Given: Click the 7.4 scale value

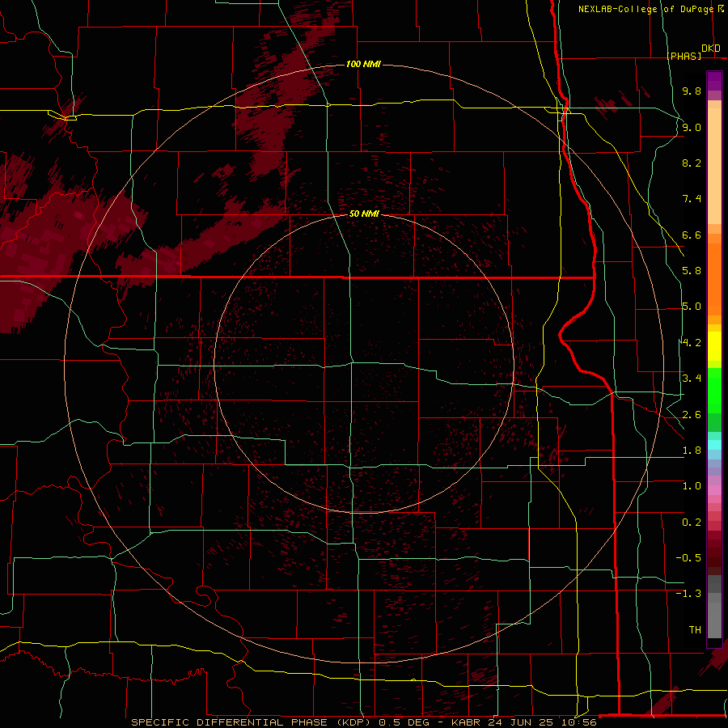Looking at the screenshot, I should click(692, 199).
